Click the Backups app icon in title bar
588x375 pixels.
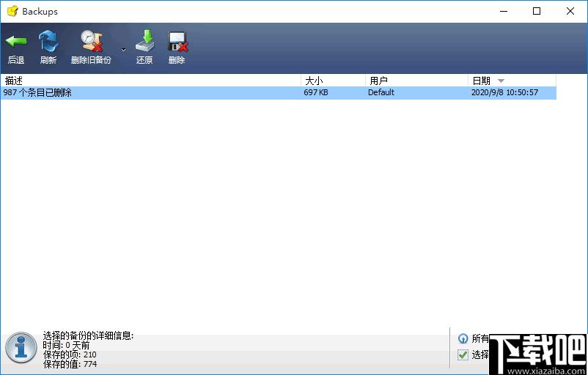tap(12, 11)
